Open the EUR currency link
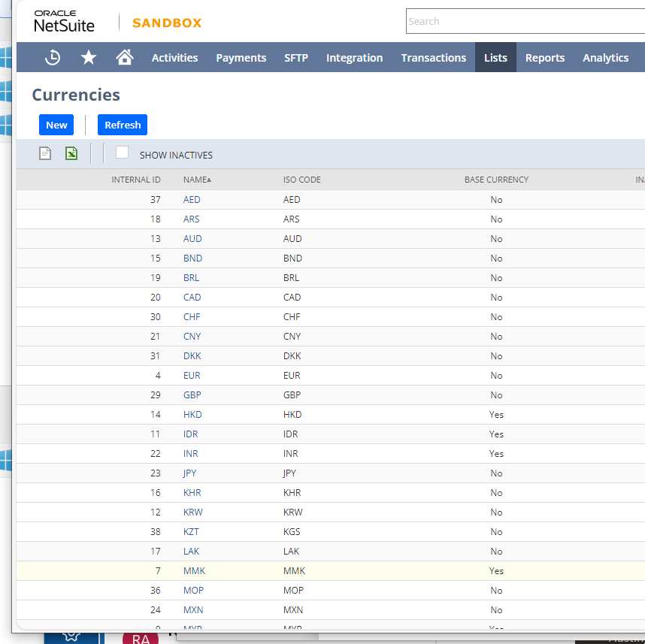The image size is (645, 644). (x=192, y=376)
